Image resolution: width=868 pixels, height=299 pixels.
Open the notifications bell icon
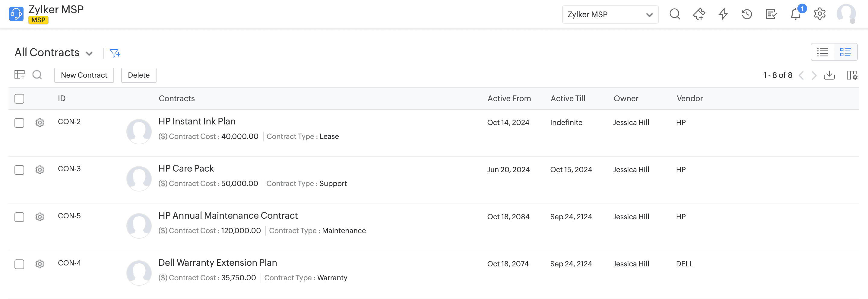tap(795, 14)
